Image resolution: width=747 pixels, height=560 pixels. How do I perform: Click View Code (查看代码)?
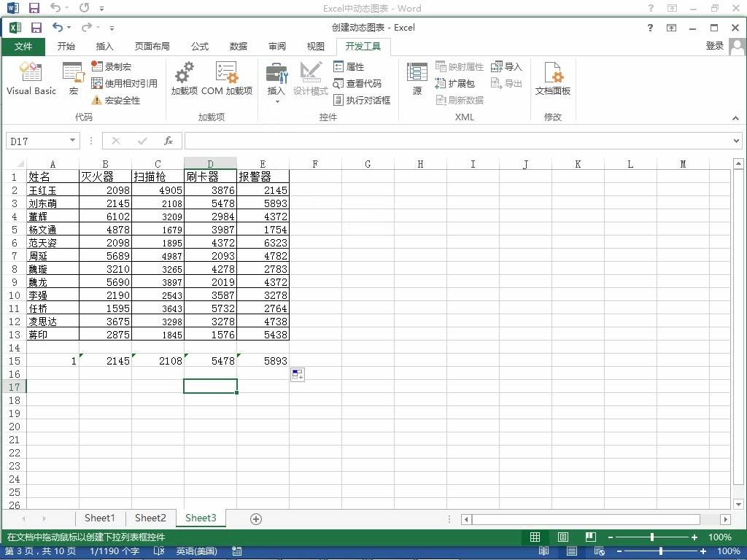[x=357, y=83]
